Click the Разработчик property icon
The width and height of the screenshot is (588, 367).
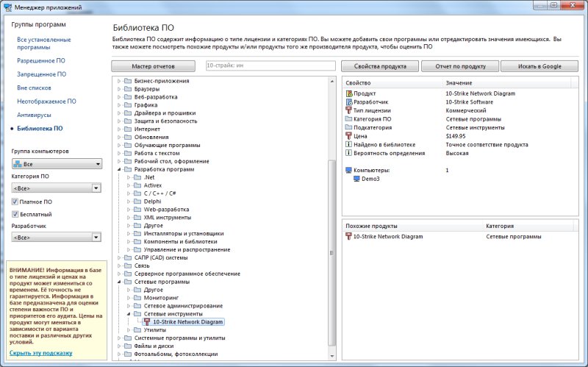point(348,102)
